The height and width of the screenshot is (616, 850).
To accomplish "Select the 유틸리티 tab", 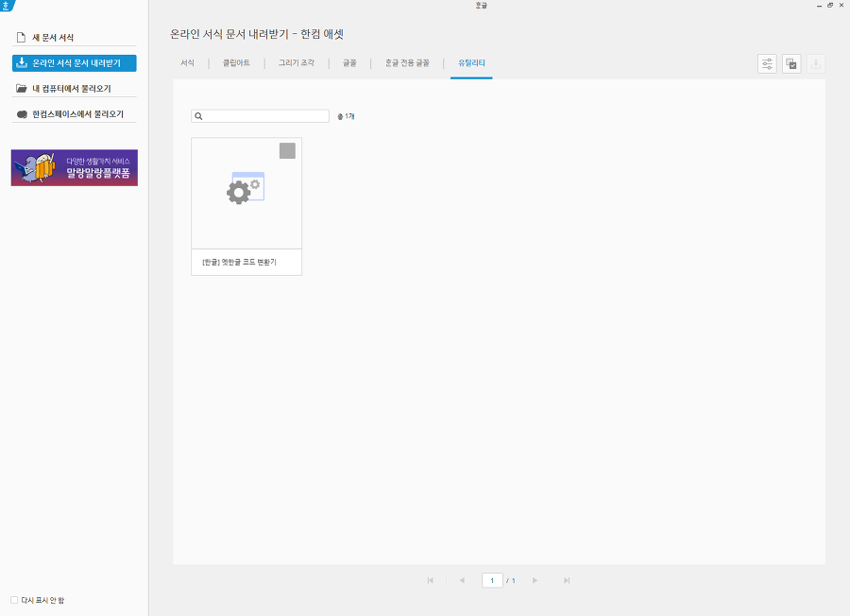I will coord(471,63).
